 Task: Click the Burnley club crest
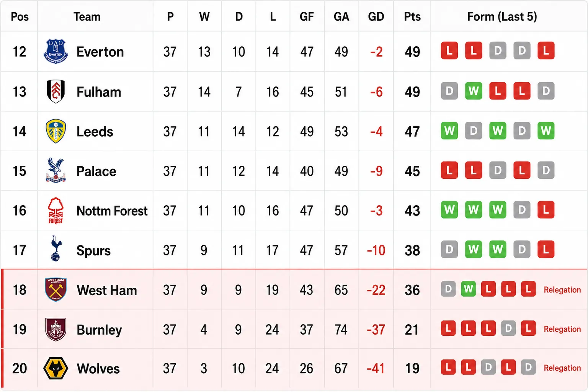coord(56,329)
